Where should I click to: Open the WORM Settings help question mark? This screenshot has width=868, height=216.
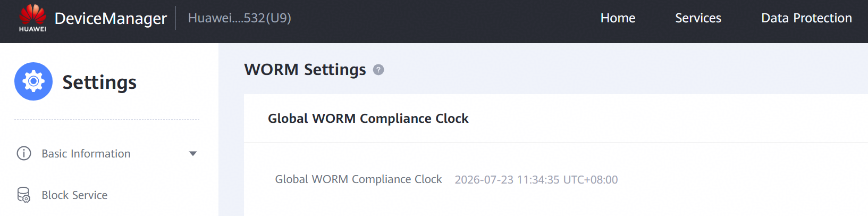(x=378, y=70)
